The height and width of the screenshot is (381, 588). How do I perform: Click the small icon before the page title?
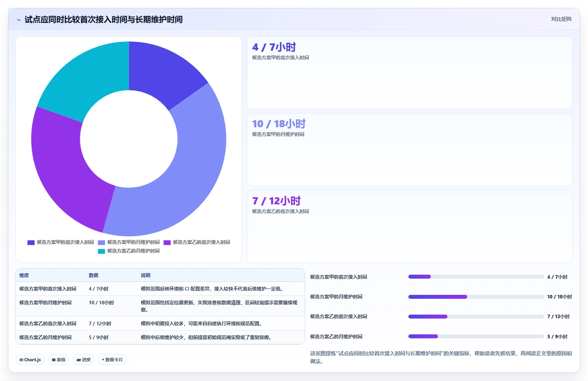tap(19, 20)
